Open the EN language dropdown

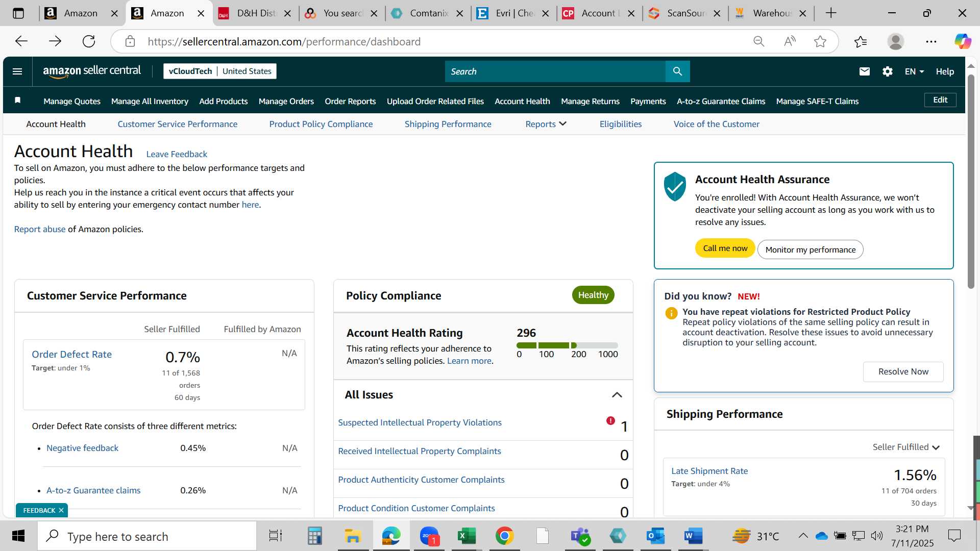(x=914, y=71)
